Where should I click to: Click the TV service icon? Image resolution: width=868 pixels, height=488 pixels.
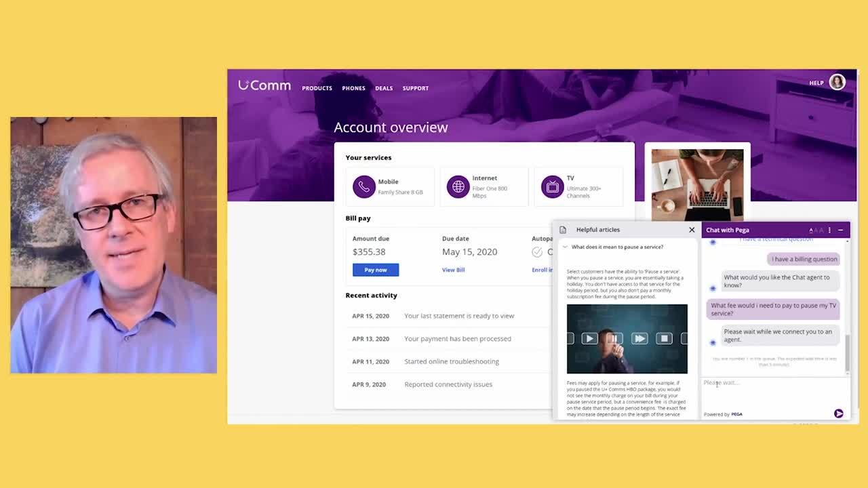point(553,186)
